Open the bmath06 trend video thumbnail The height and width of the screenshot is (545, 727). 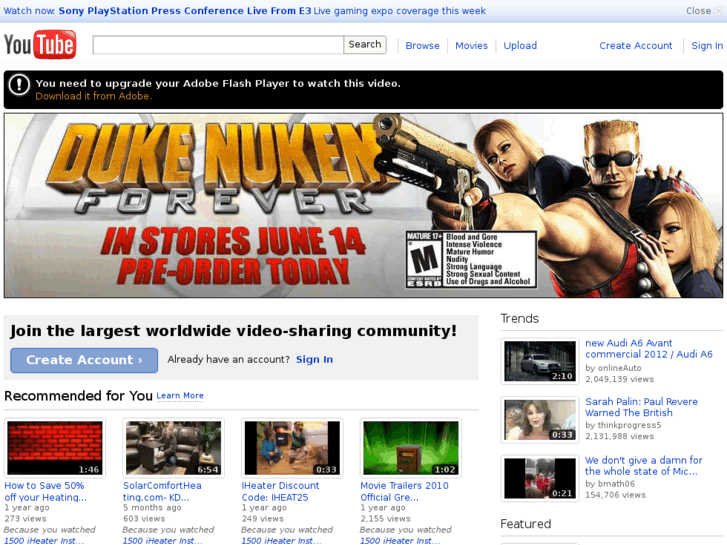click(540, 478)
